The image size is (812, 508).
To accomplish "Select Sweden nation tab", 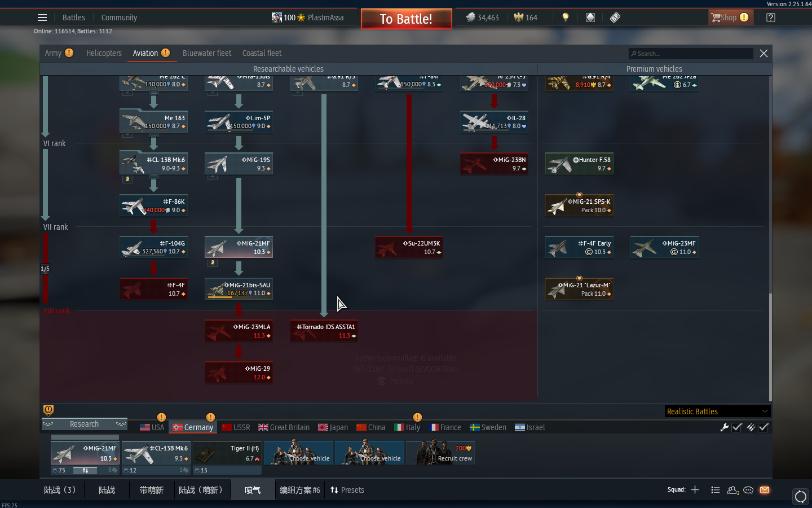I will tap(488, 427).
